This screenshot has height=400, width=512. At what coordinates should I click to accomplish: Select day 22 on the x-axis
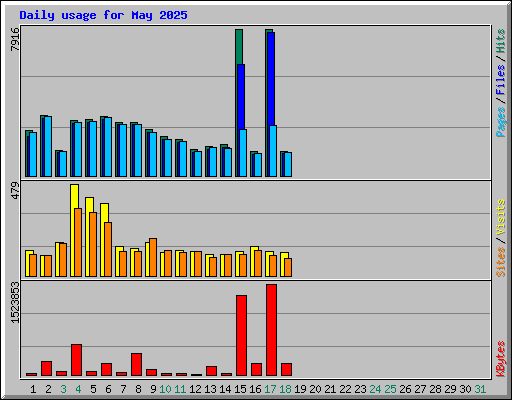[345, 389]
